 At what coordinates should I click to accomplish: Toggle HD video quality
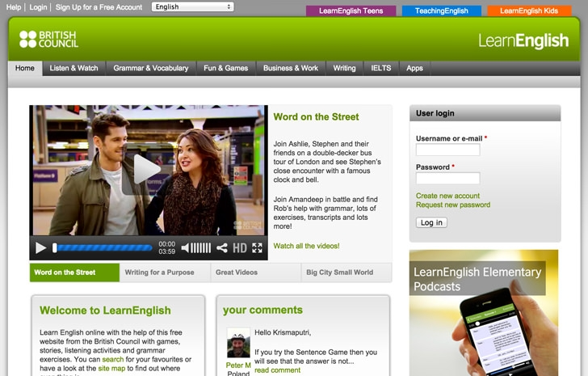coord(240,248)
